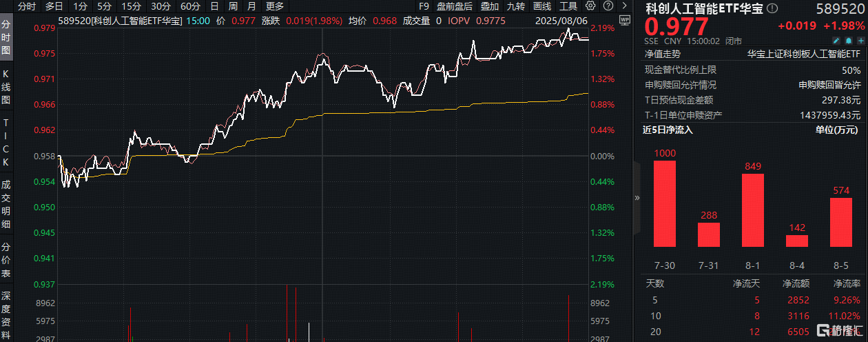Switch to the 月 monthly chart

pos(251,6)
